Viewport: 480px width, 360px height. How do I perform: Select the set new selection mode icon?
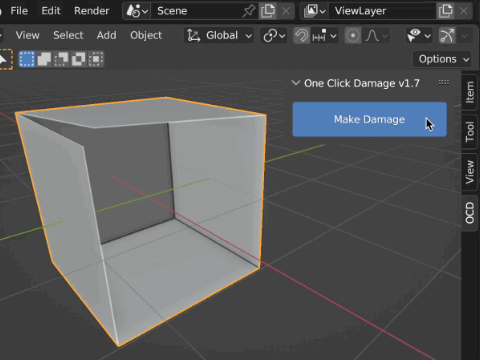tap(27, 59)
